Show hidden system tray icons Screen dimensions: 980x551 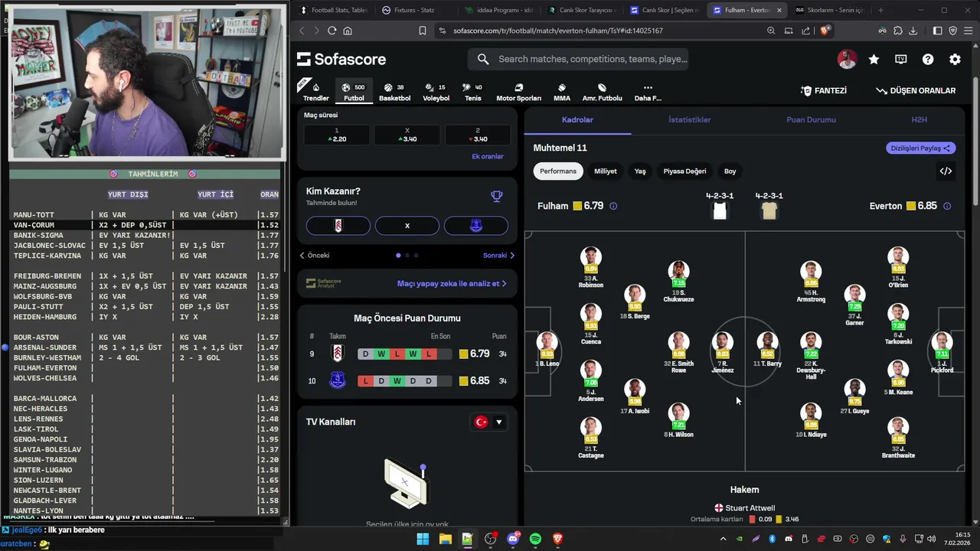coord(723,539)
